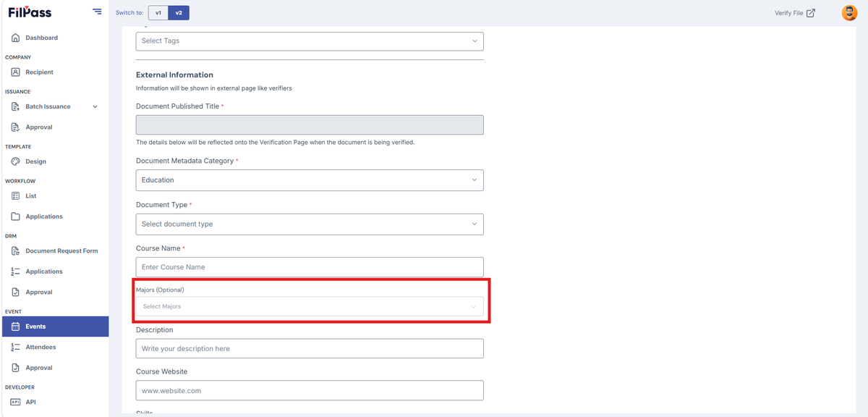Click the Approval icon under Issuance
This screenshot has height=417, width=868.
(x=16, y=127)
